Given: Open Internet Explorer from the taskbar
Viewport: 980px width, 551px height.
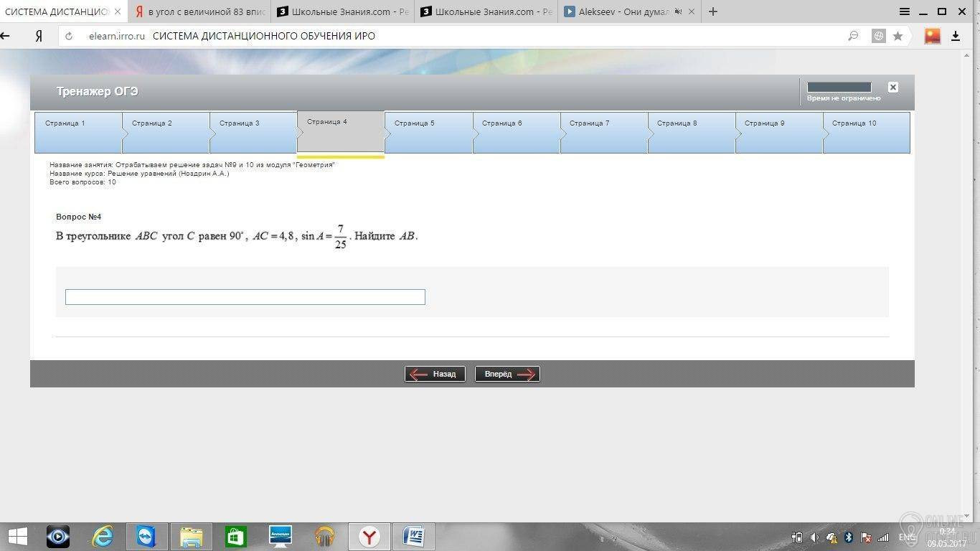Looking at the screenshot, I should pos(103,536).
